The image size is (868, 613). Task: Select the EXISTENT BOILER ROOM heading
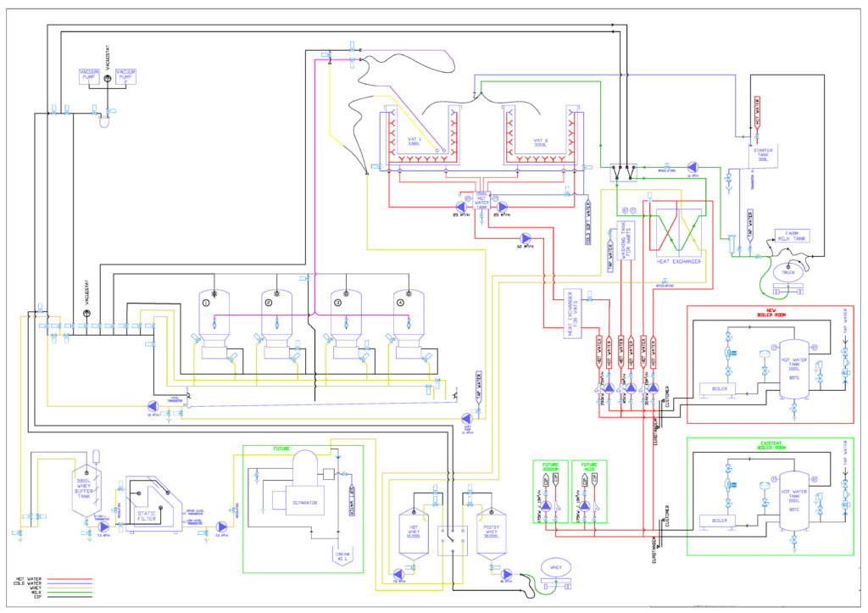click(x=771, y=445)
